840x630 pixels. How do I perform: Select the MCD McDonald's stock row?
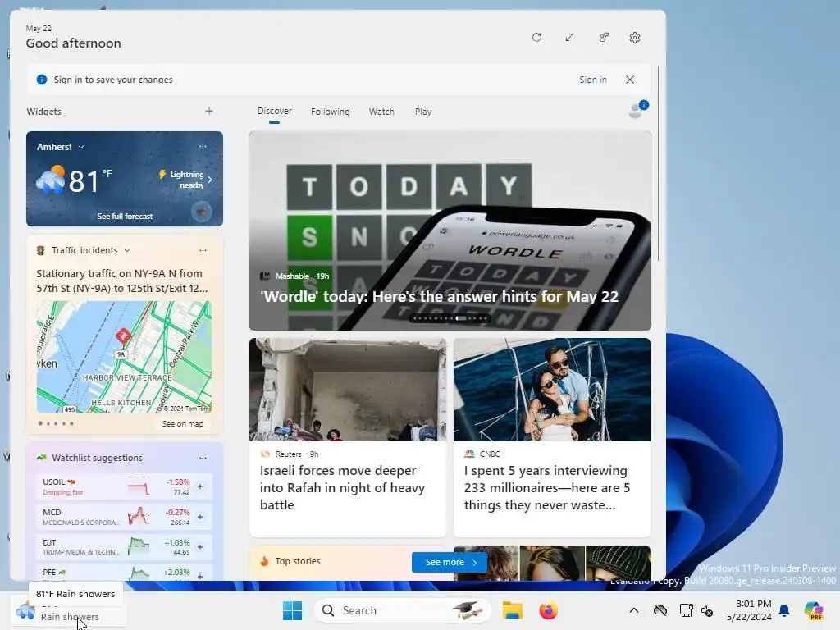point(124,517)
